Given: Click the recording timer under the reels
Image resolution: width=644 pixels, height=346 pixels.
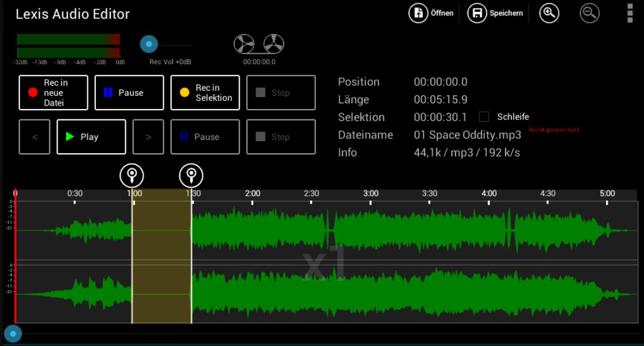Looking at the screenshot, I should click(259, 62).
